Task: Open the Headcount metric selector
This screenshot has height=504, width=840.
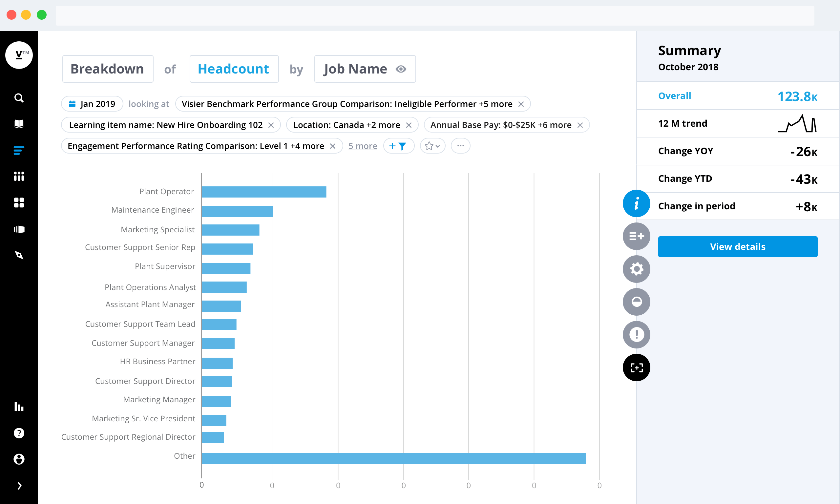Action: 234,69
